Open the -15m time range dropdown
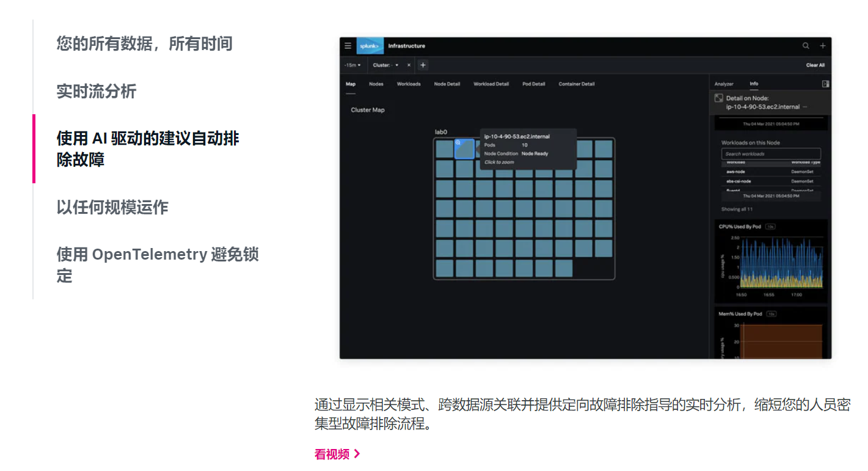 (x=352, y=65)
